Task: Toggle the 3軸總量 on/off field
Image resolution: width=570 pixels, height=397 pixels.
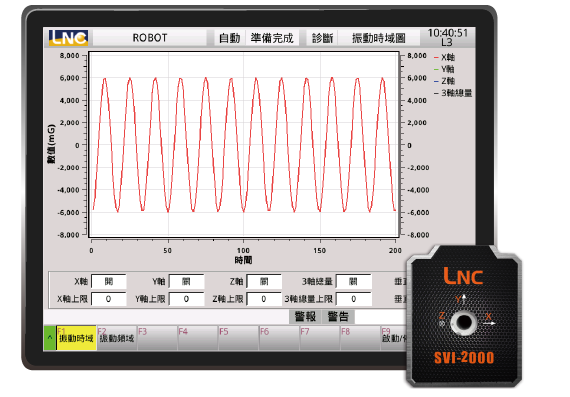Action: [x=353, y=281]
